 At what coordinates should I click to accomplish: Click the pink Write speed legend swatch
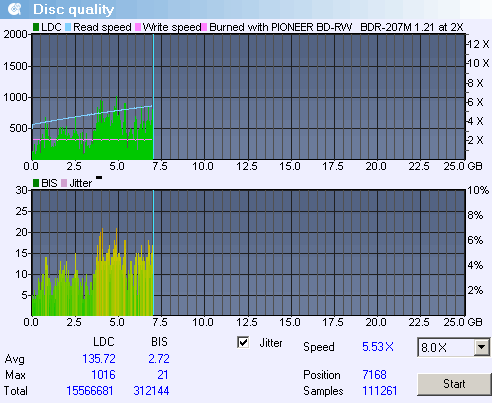[138, 27]
